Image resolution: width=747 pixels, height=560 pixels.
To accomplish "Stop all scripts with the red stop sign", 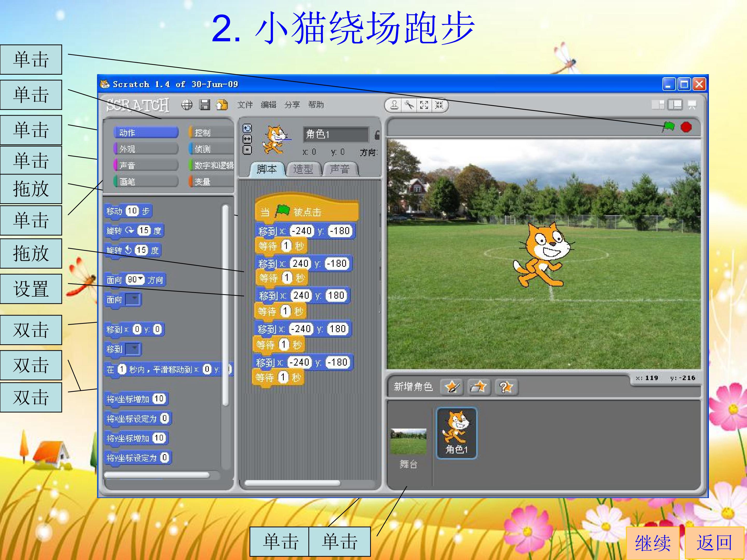I will point(686,127).
